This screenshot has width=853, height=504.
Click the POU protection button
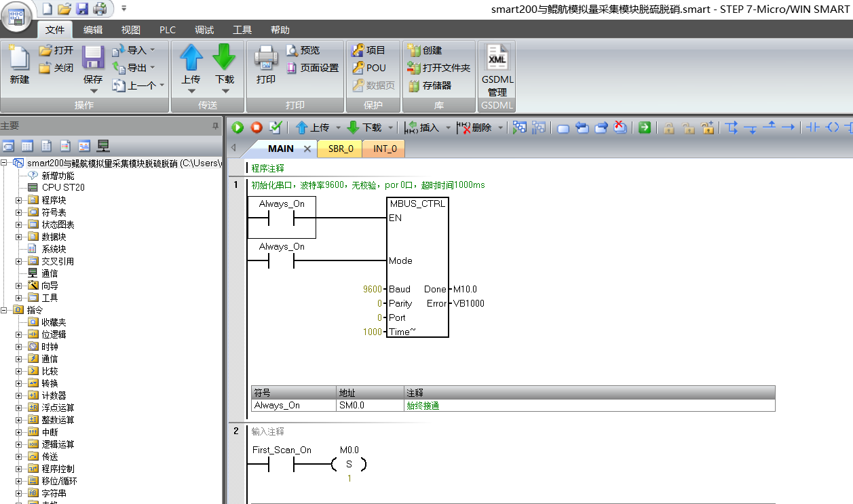tap(368, 68)
